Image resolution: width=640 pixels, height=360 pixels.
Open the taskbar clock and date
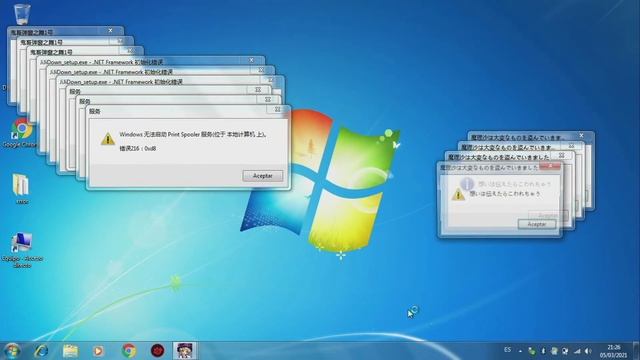pos(613,351)
